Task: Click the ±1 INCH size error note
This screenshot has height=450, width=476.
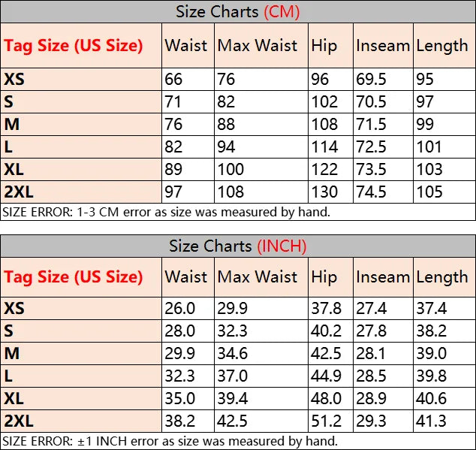Action: click(170, 441)
